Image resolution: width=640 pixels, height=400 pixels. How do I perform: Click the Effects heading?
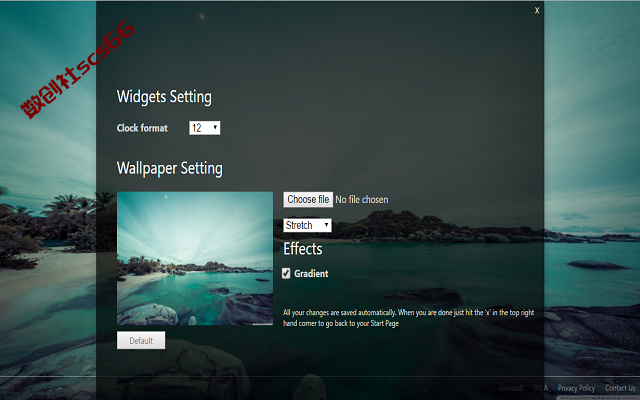tap(303, 249)
